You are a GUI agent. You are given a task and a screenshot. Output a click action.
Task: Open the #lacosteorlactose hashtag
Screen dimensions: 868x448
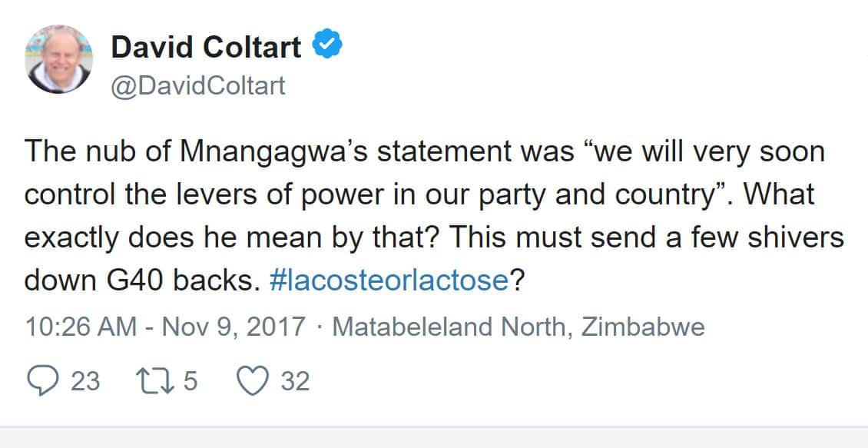pos(389,280)
